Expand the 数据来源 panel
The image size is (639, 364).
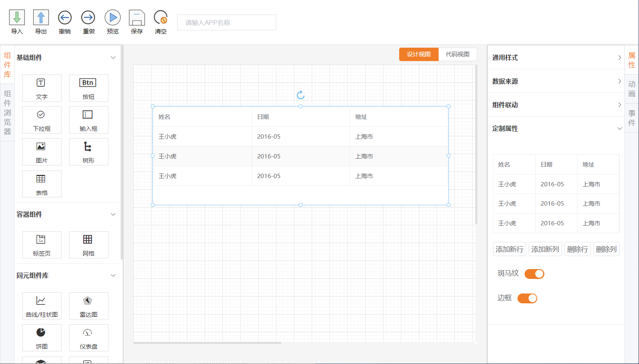pos(556,81)
